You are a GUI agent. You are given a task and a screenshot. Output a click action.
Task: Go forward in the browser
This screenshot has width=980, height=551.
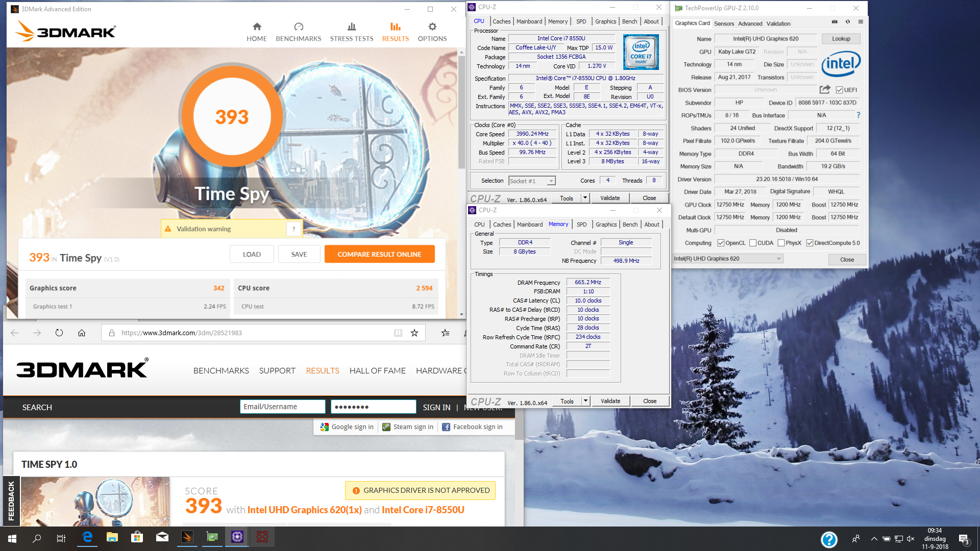pos(37,333)
